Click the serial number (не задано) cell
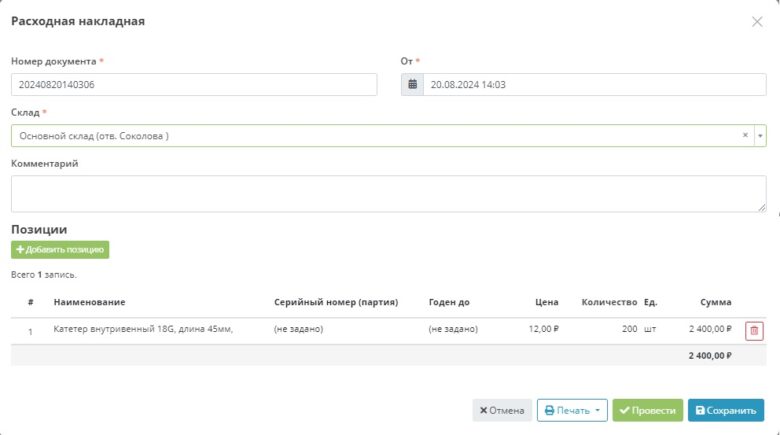The height and width of the screenshot is (435, 780). 298,329
